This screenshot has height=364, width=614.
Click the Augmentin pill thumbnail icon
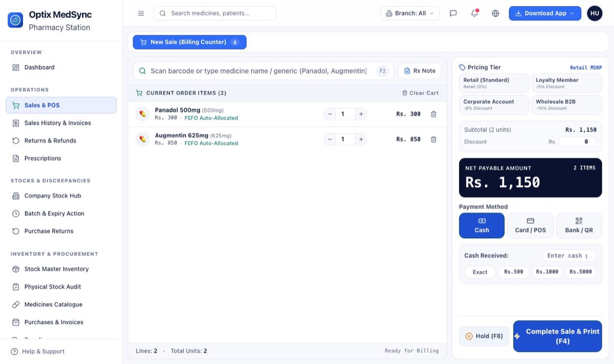click(x=143, y=139)
